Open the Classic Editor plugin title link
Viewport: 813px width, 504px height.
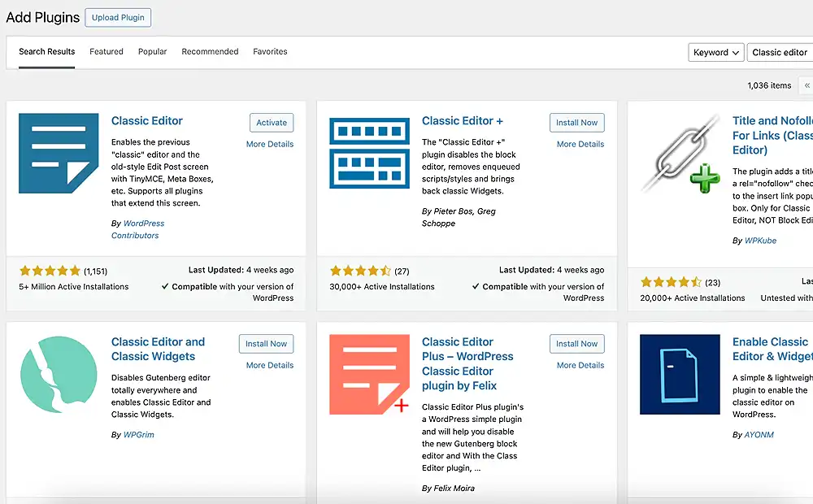point(146,121)
